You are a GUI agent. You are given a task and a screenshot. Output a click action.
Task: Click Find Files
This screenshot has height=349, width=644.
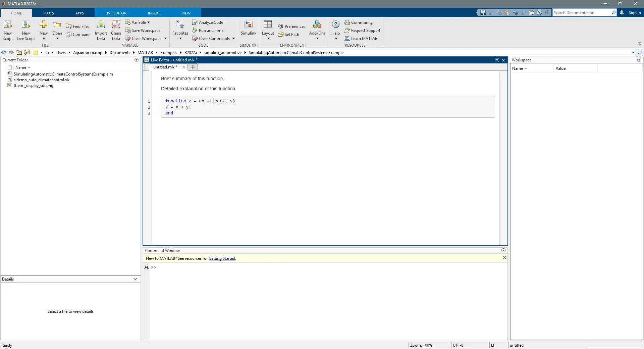78,26
